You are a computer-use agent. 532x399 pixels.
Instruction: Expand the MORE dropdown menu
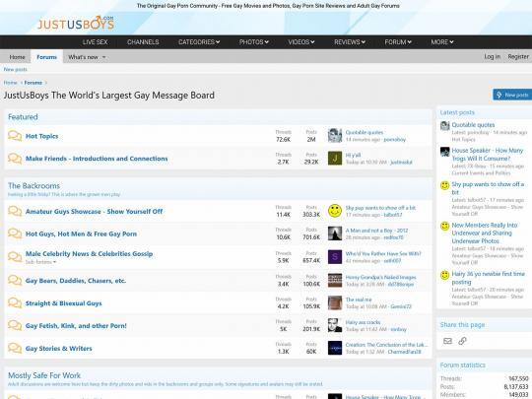coord(442,42)
